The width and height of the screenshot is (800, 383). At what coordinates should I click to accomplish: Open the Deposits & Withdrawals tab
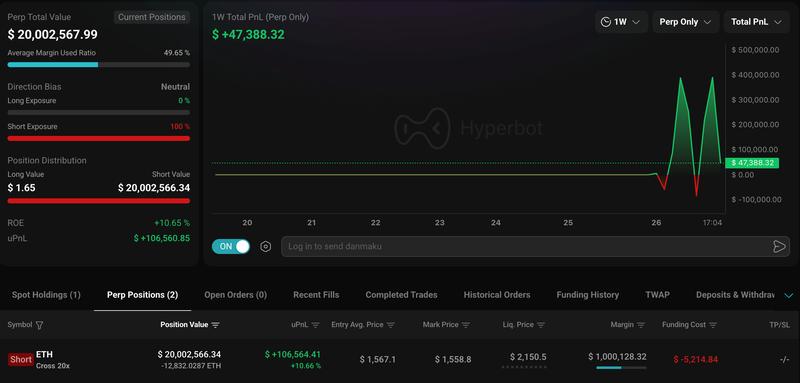pos(735,295)
